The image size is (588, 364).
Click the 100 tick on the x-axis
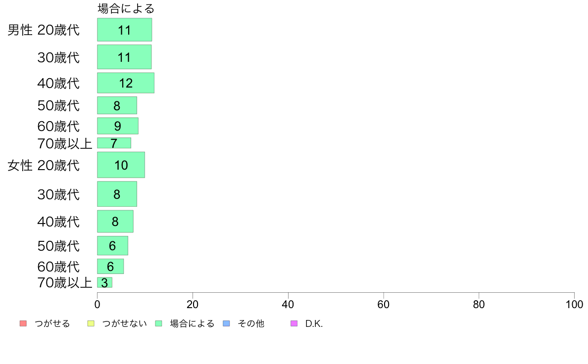574,304
